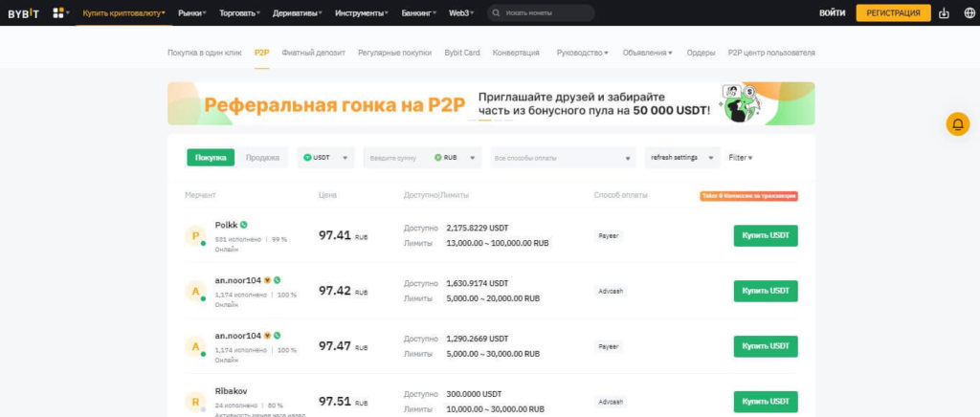Click the Цена column header
Image resolution: width=980 pixels, height=417 pixels.
[x=327, y=195]
